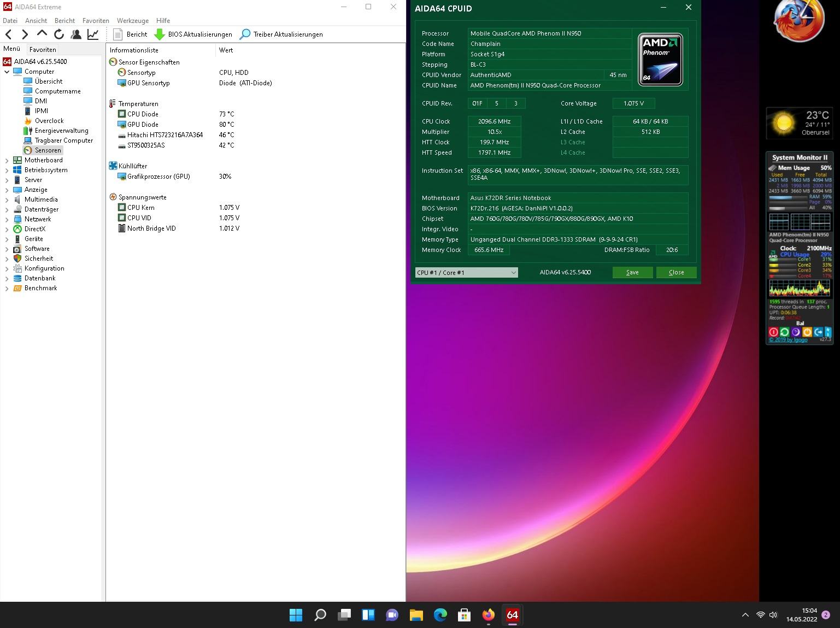This screenshot has width=840, height=628.
Task: Click the Close button in CPUID window
Action: pos(676,272)
